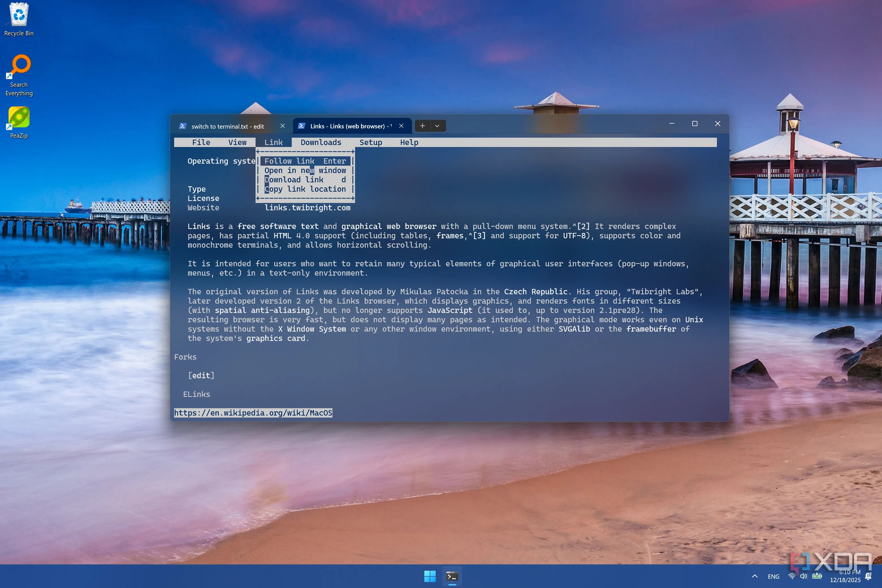
Task: Click the 'Website' infobox row label
Action: [x=203, y=208]
